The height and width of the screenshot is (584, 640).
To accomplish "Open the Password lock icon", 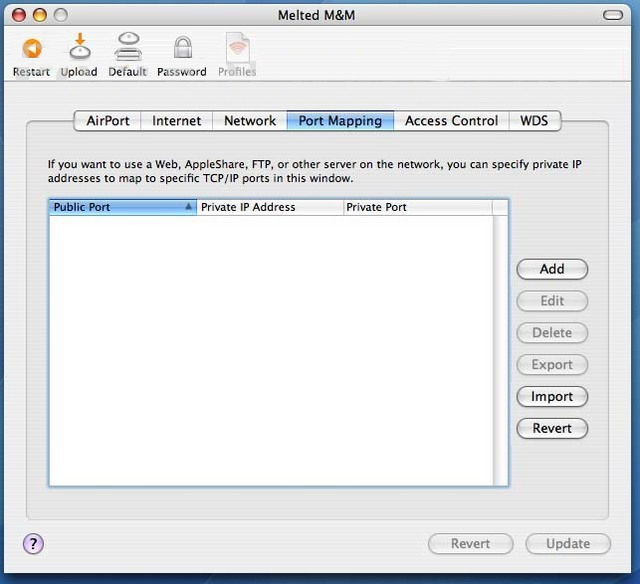I will point(182,47).
